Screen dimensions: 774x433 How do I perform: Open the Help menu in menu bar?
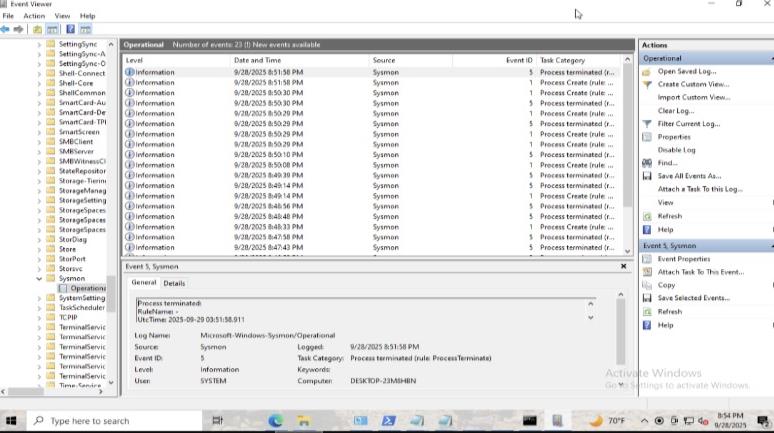coord(87,16)
